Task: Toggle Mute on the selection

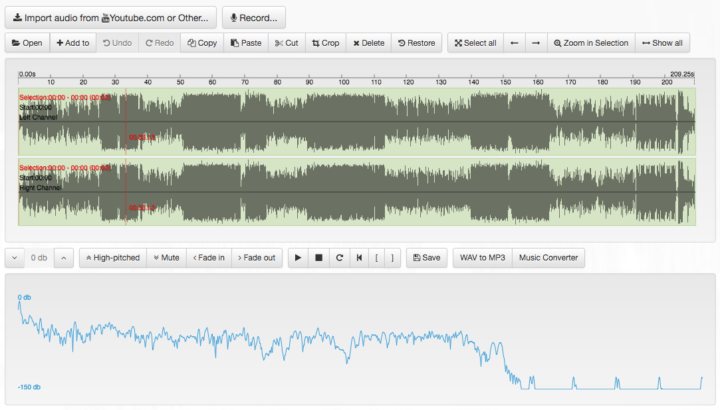Action: (x=166, y=258)
